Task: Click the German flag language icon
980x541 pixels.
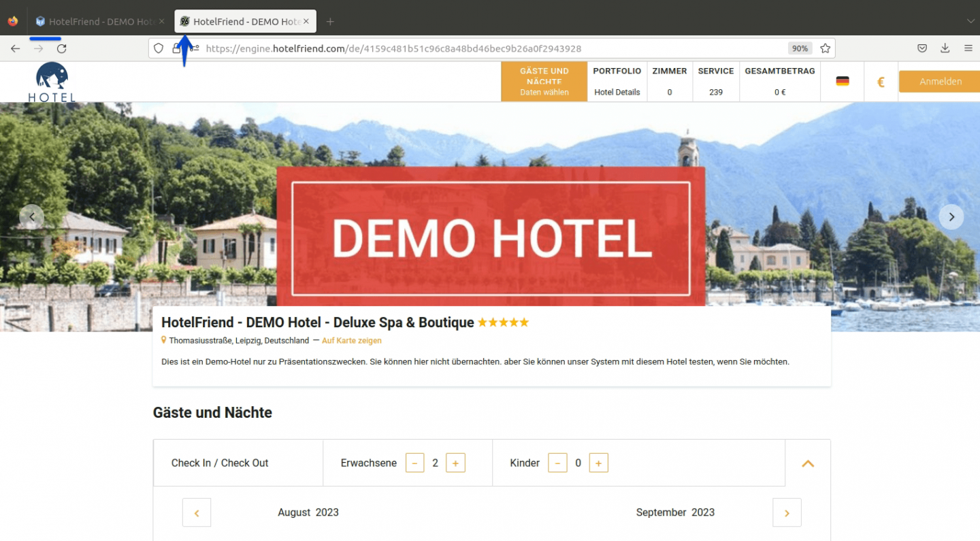Action: pyautogui.click(x=843, y=81)
